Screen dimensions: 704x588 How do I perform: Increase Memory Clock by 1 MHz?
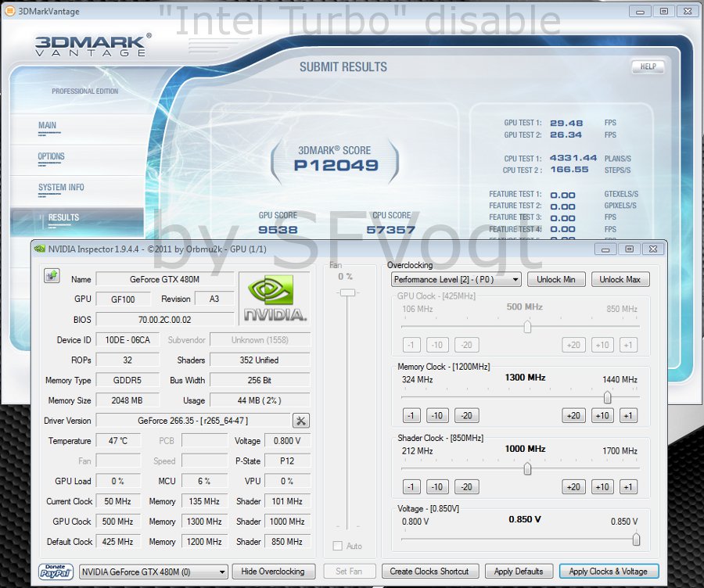point(628,416)
